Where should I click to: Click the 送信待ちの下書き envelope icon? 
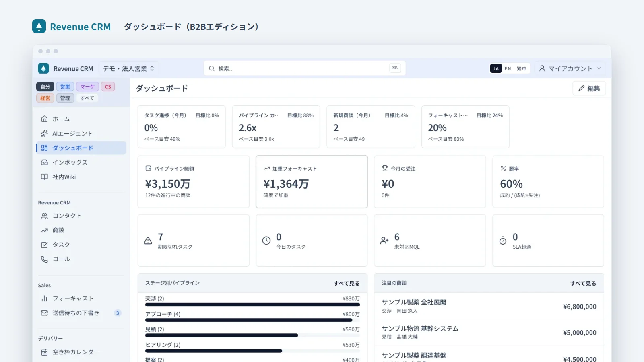point(44,313)
